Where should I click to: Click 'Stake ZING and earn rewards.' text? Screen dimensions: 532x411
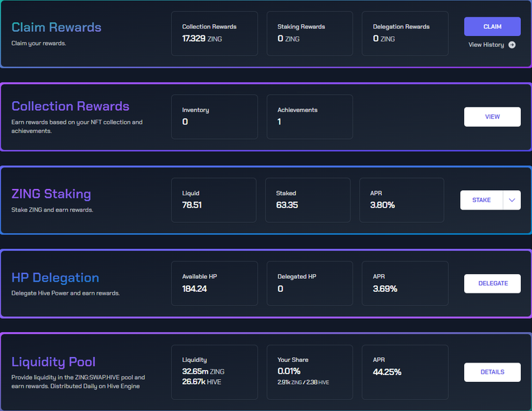[x=52, y=210]
